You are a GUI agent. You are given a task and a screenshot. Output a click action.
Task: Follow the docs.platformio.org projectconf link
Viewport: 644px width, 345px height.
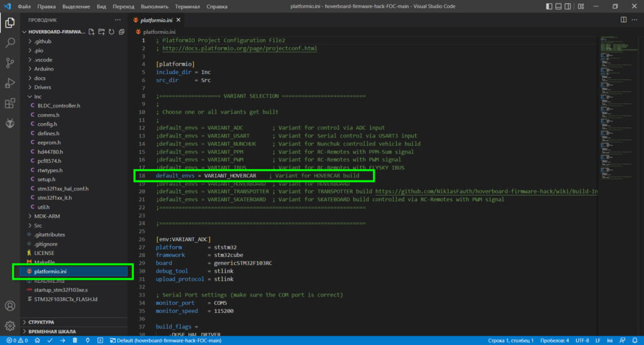tap(240, 48)
